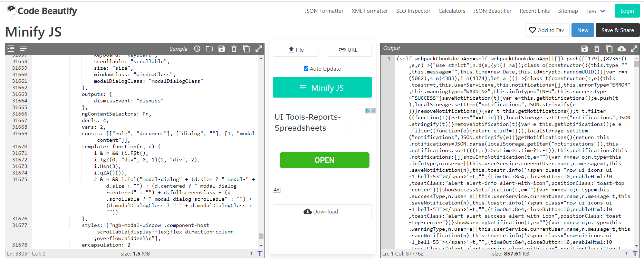This screenshot has height=260, width=644.
Task: Load from URL button
Action: (x=349, y=50)
